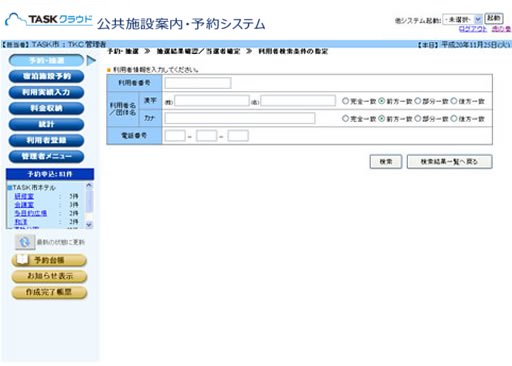Select 後方一致 radio in the 漢字 row

coord(454,101)
